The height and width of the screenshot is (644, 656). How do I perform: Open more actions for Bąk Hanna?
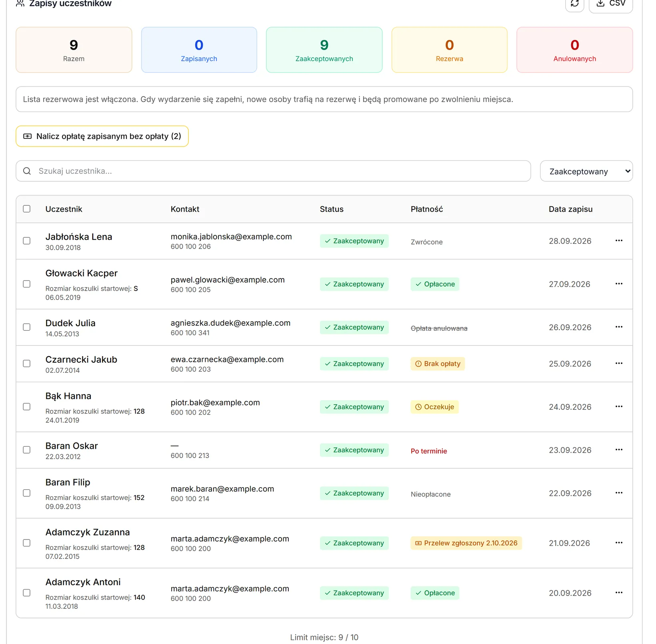coord(619,407)
